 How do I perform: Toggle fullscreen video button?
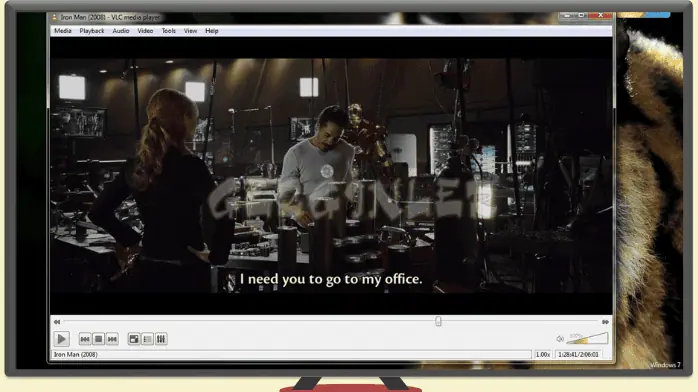click(x=134, y=339)
